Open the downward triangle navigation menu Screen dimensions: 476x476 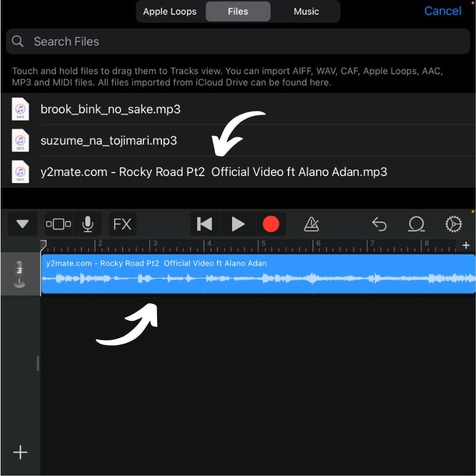coord(23,224)
